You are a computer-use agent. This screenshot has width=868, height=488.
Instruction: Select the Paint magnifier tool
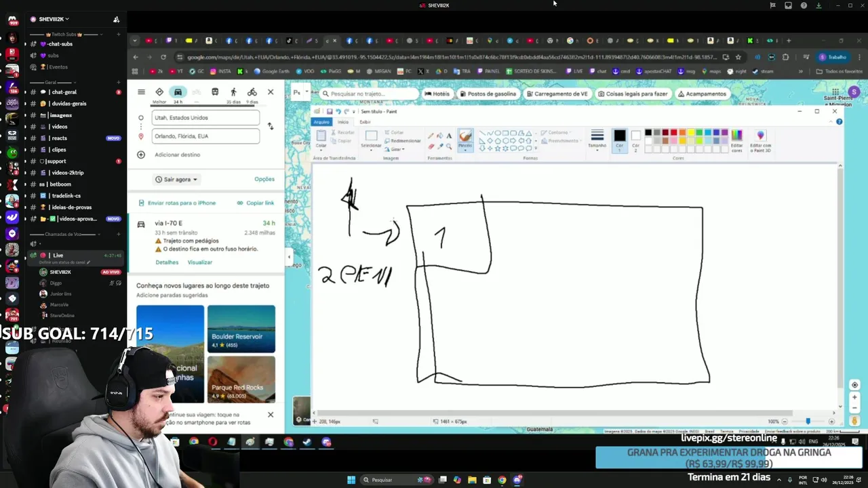coord(449,146)
